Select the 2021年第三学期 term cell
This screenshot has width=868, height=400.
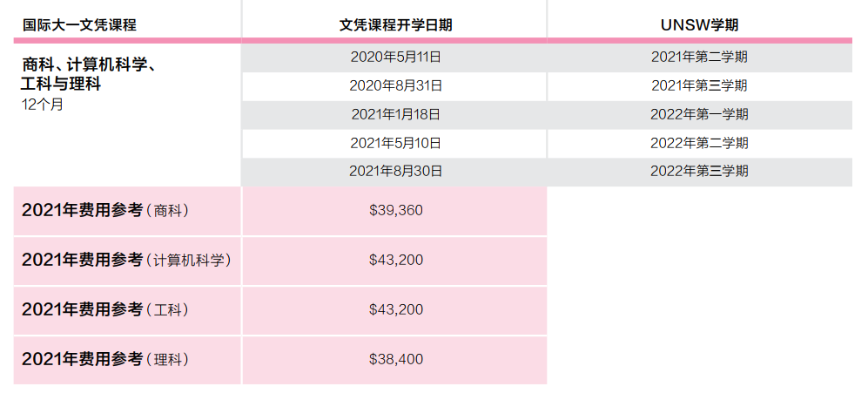click(700, 86)
